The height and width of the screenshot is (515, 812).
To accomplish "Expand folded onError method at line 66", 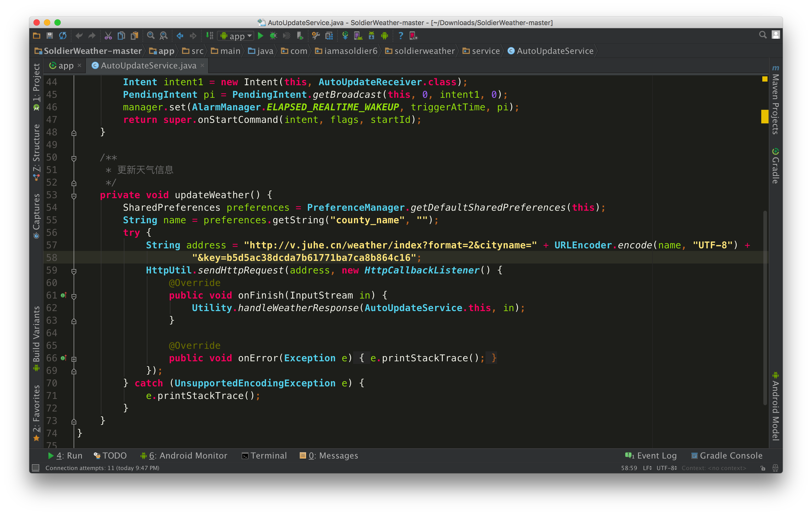I will (x=74, y=359).
